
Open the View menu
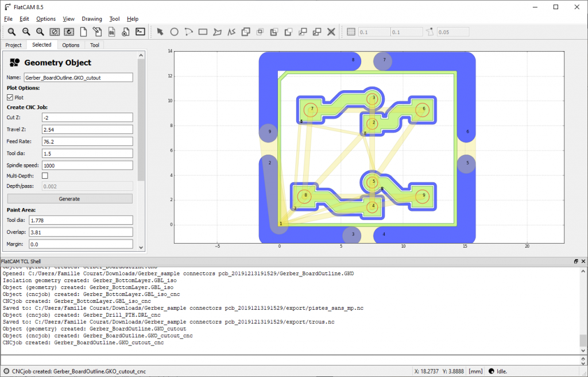[69, 19]
